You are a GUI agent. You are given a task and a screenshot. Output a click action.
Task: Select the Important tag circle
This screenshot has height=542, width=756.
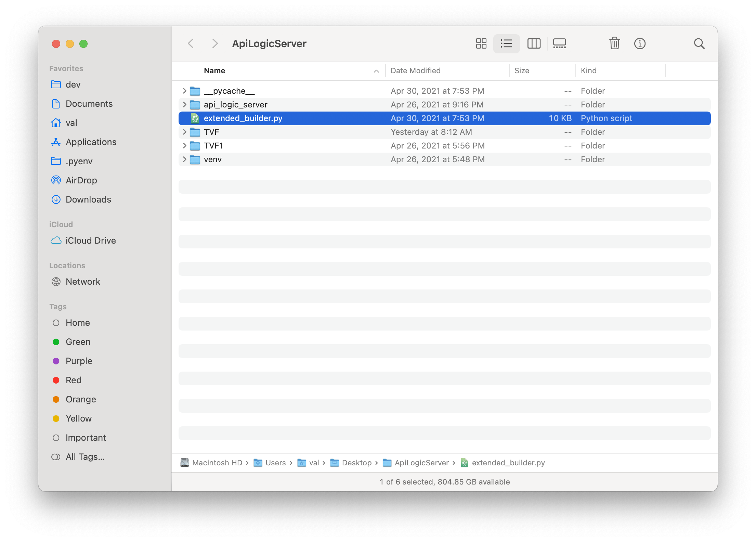56,438
